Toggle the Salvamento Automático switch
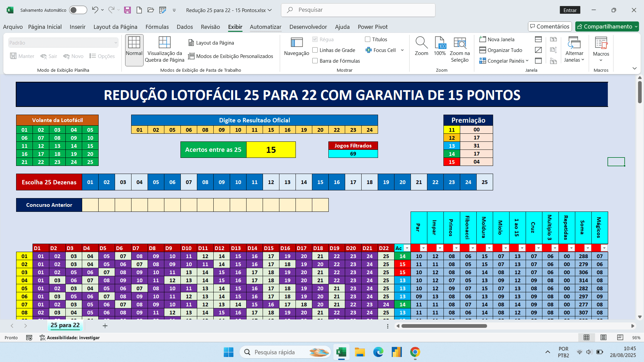 (x=78, y=10)
